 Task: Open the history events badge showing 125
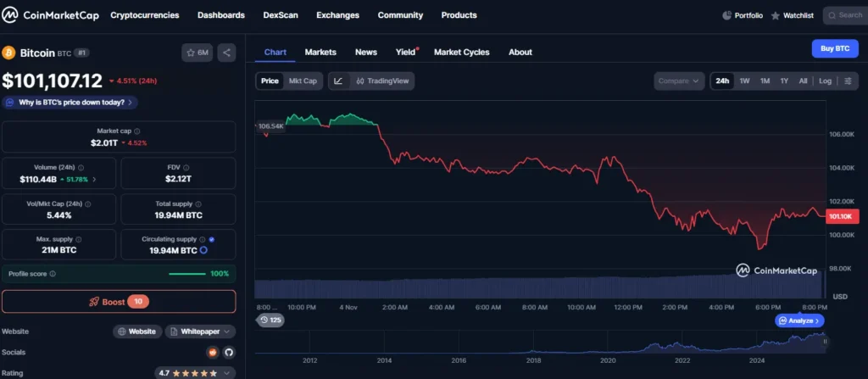click(271, 320)
